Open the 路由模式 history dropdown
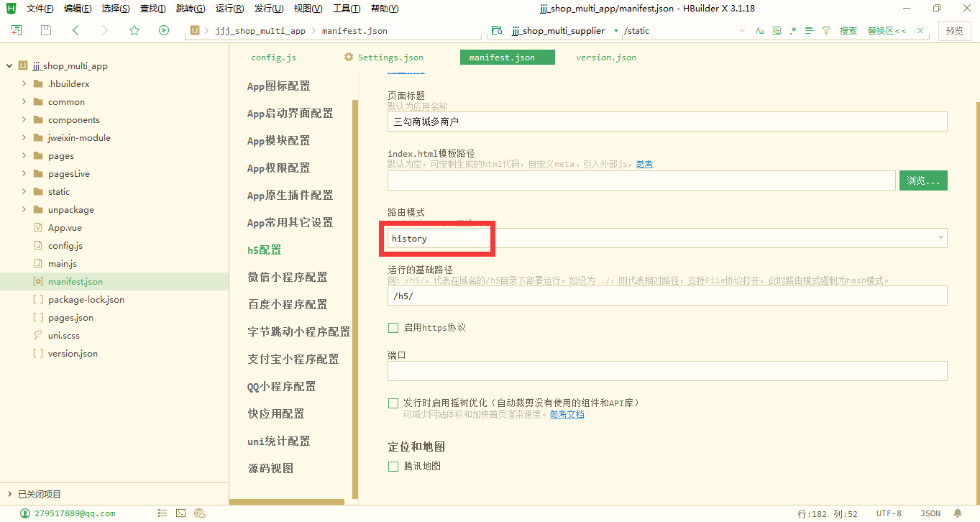 coord(667,238)
